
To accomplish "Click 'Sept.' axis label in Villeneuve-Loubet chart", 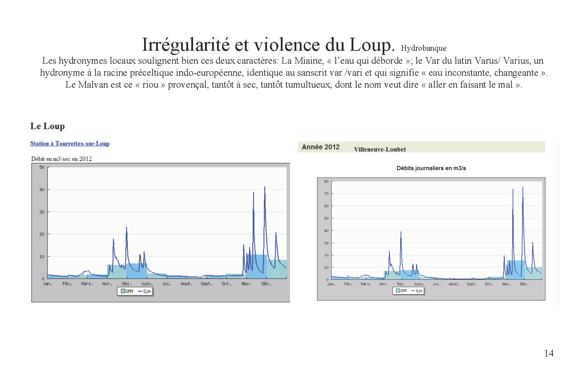I will pyautogui.click(x=471, y=284).
